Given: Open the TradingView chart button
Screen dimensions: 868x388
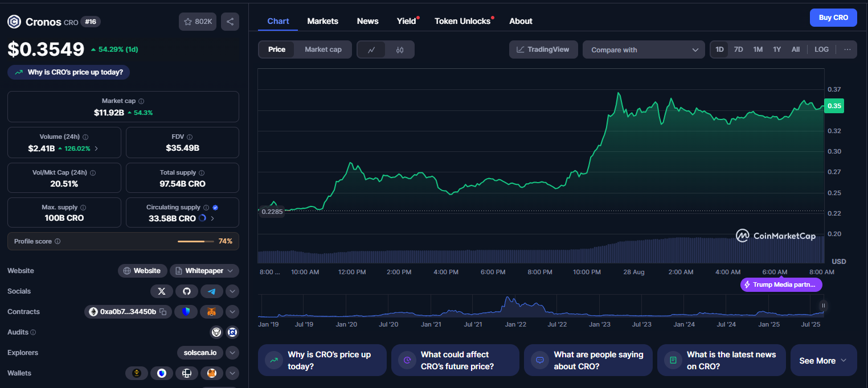Looking at the screenshot, I should (x=543, y=49).
